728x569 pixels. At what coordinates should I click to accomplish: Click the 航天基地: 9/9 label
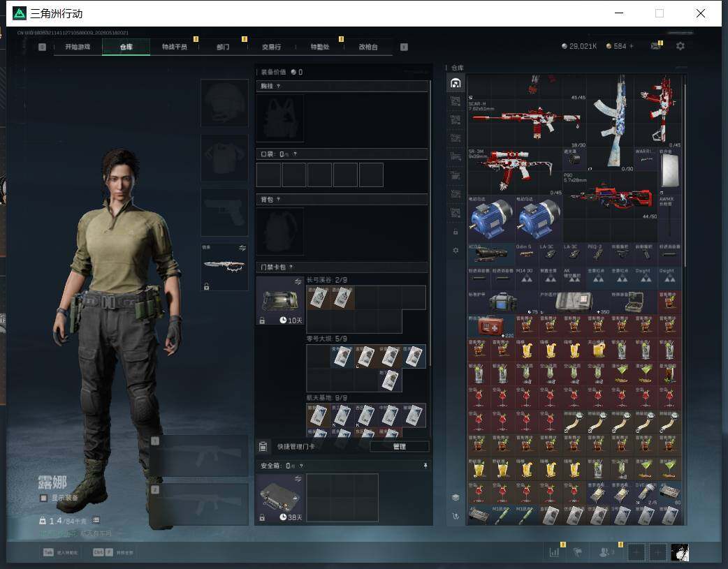[x=326, y=398]
